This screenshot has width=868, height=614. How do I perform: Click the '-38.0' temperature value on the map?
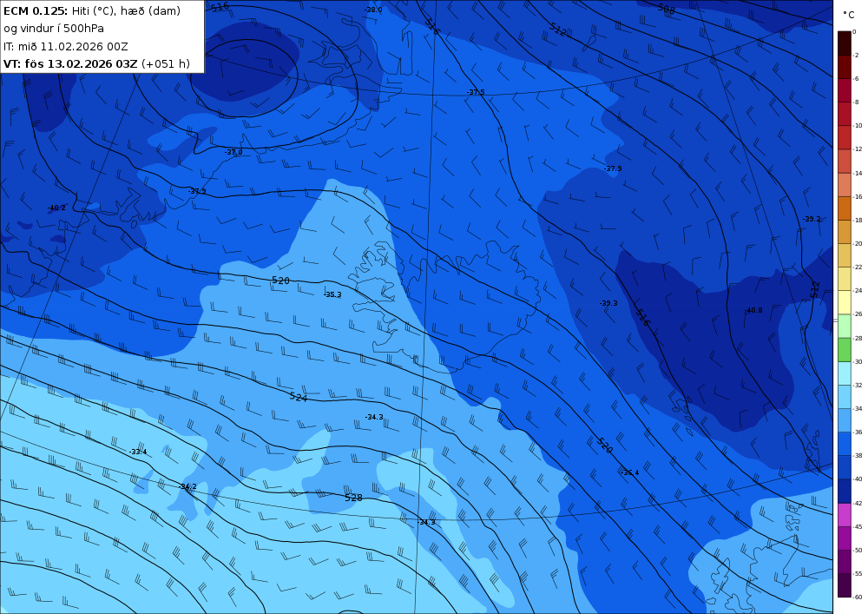tap(373, 10)
